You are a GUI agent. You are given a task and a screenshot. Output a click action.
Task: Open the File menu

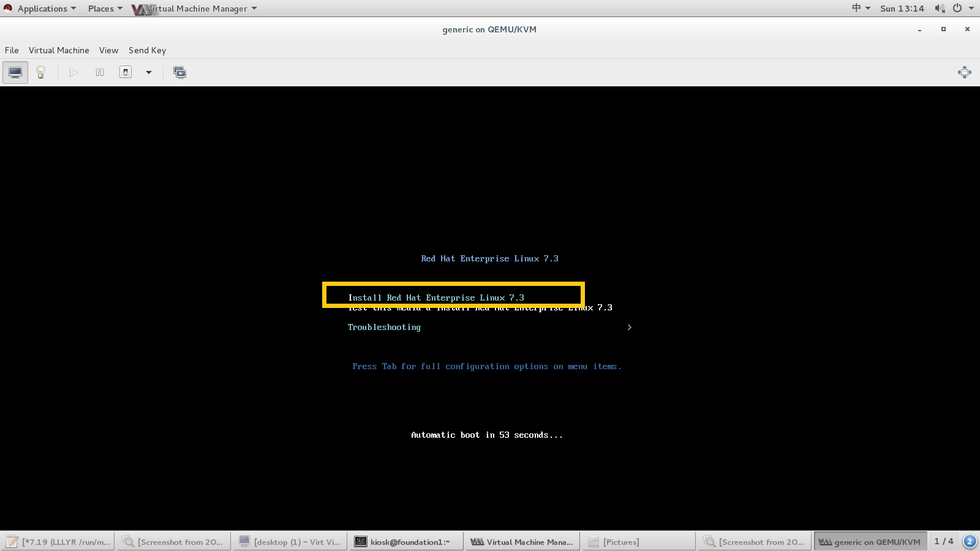pyautogui.click(x=12, y=50)
